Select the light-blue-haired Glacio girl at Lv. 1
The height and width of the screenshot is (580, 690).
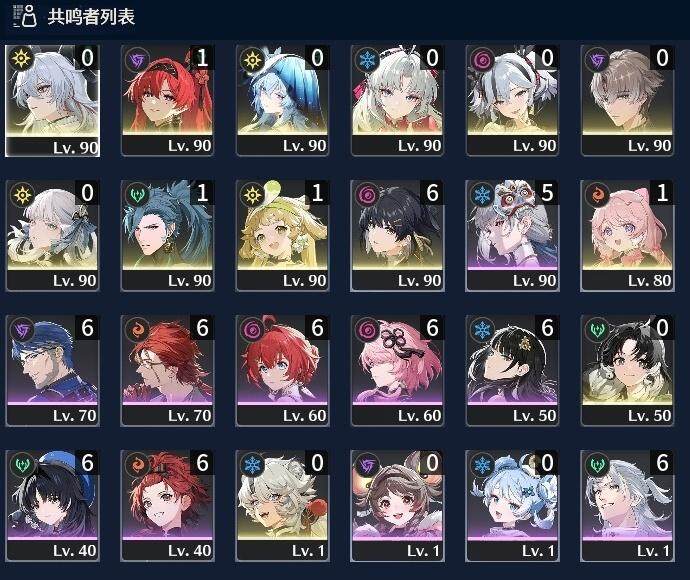click(x=513, y=506)
